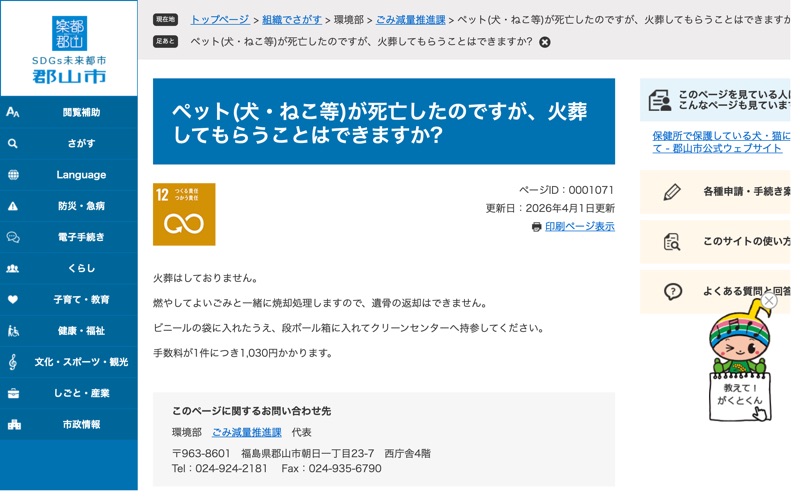This screenshot has height=500, width=800.
Task: Click the 手数料が1件につき1,030円 sentence
Action: click(x=243, y=353)
